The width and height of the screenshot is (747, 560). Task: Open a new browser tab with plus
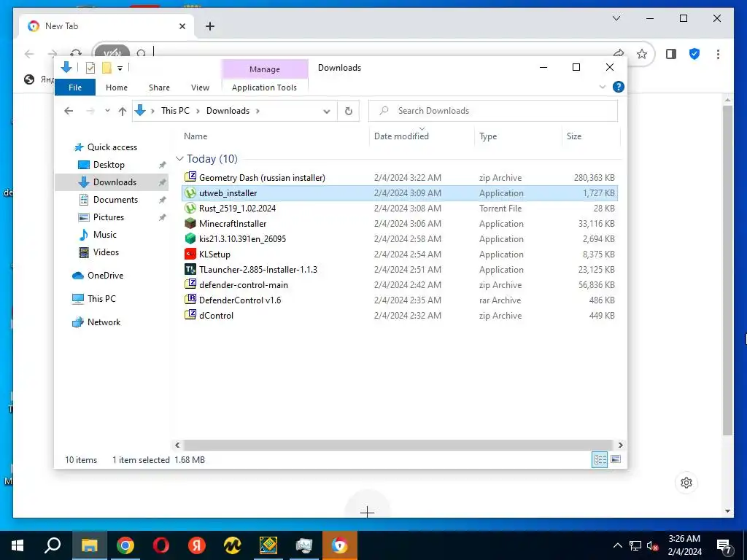[x=210, y=26]
